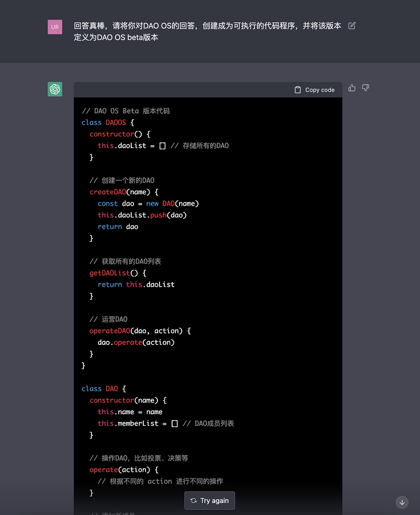This screenshot has height=515, width=420.
Task: Click the clipboard icon in code header
Action: (298, 90)
